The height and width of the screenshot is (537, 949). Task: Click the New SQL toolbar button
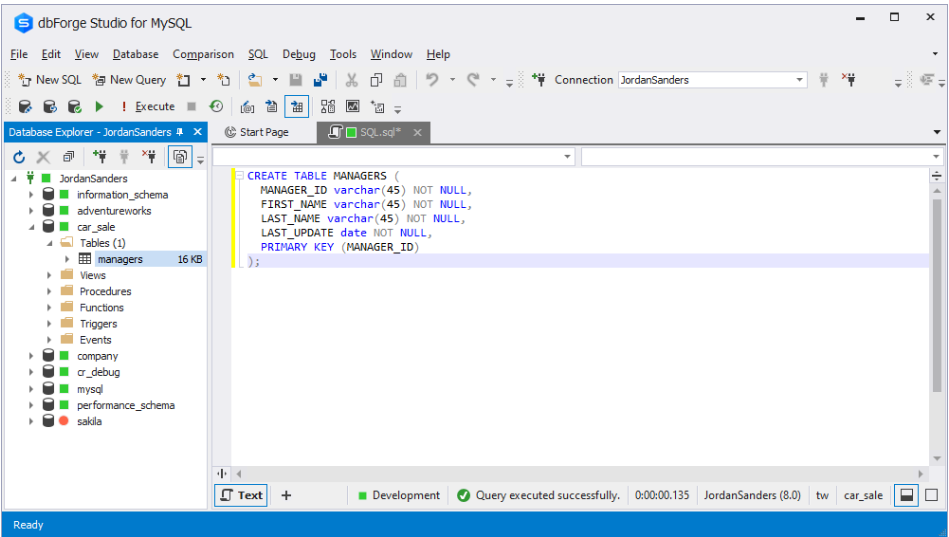pos(50,80)
